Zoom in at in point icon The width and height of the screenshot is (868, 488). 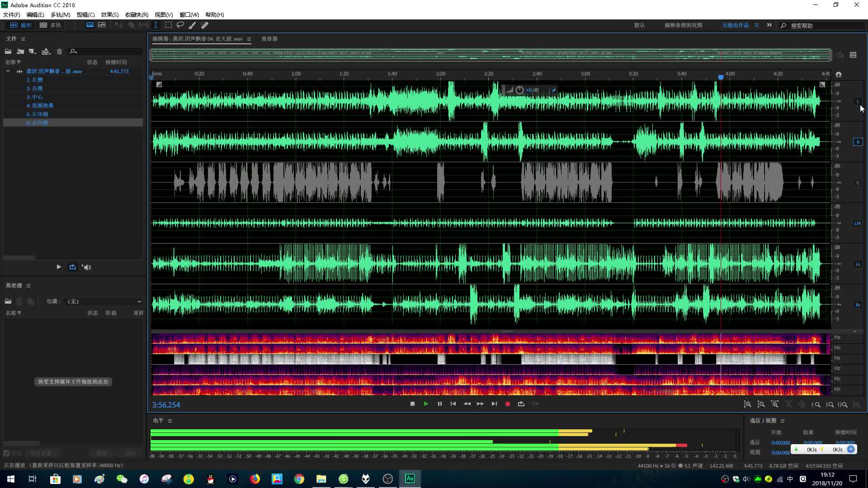816,404
